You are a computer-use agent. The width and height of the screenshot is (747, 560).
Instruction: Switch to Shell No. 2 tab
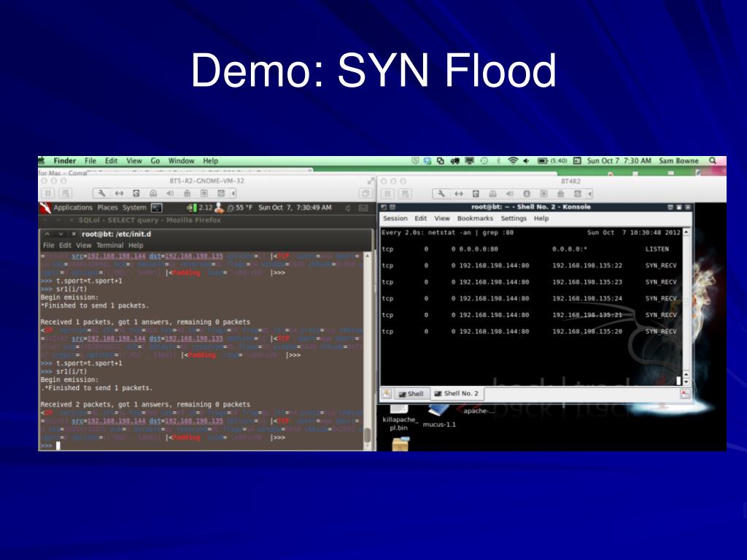click(x=457, y=393)
